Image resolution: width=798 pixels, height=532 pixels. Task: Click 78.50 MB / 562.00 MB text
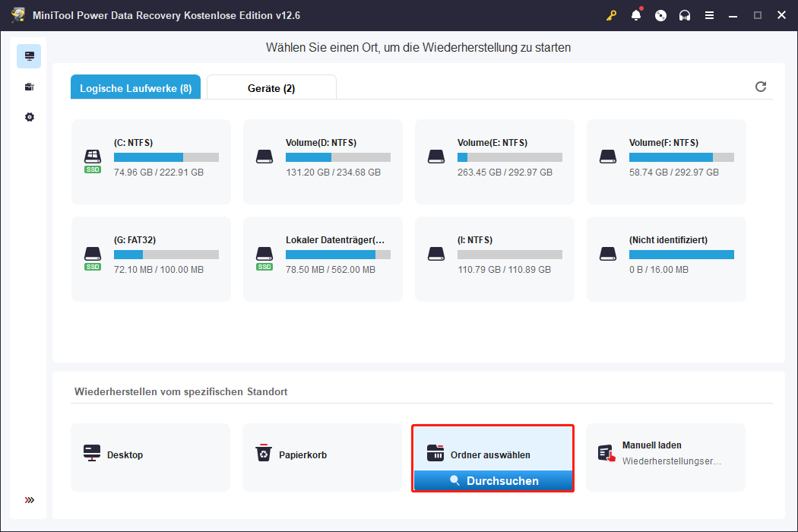pyautogui.click(x=331, y=269)
